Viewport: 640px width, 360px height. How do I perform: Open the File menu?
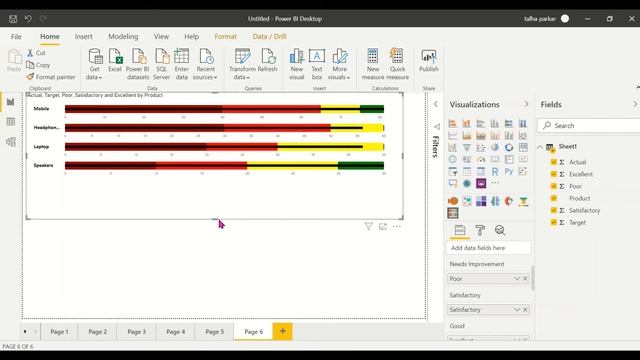pyautogui.click(x=16, y=37)
